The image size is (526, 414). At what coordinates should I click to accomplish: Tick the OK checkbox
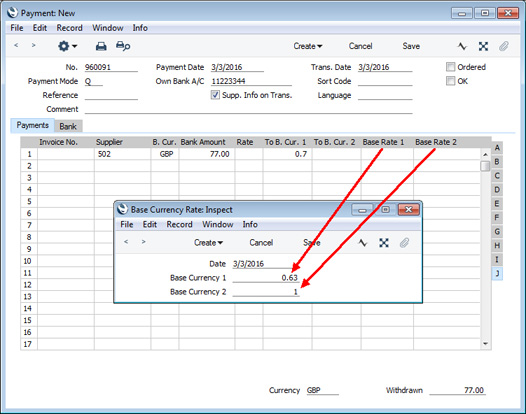click(451, 81)
